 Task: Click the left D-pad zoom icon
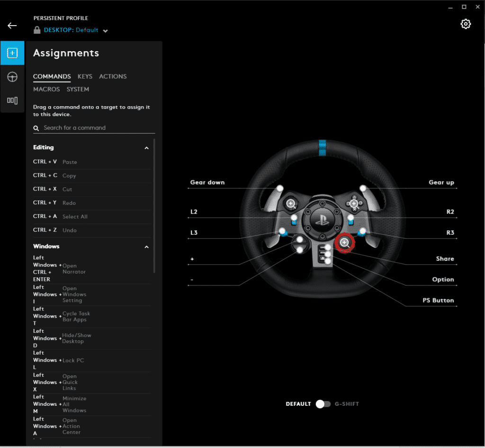coord(291,204)
